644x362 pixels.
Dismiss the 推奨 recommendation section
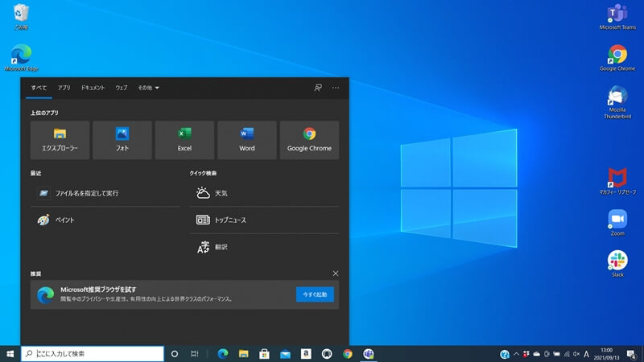pyautogui.click(x=336, y=274)
